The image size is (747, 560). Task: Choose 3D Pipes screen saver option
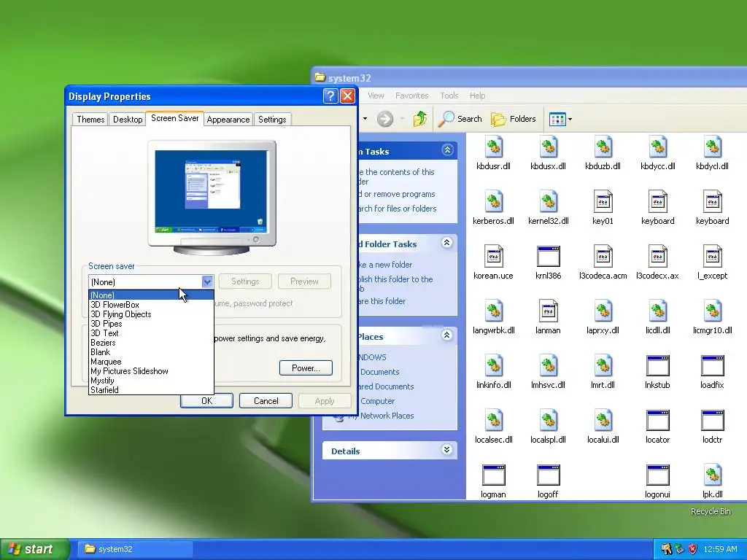tap(151, 324)
